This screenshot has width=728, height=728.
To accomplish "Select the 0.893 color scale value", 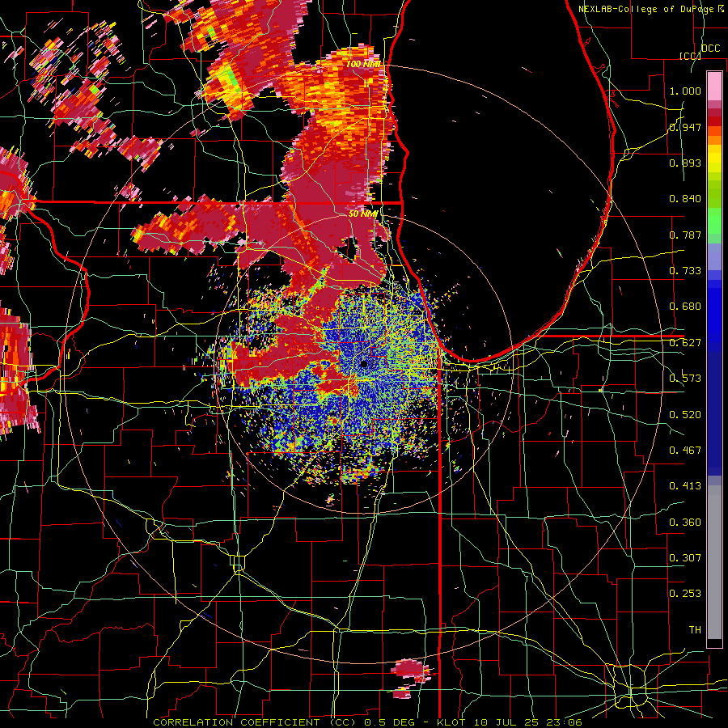I will 685,163.
